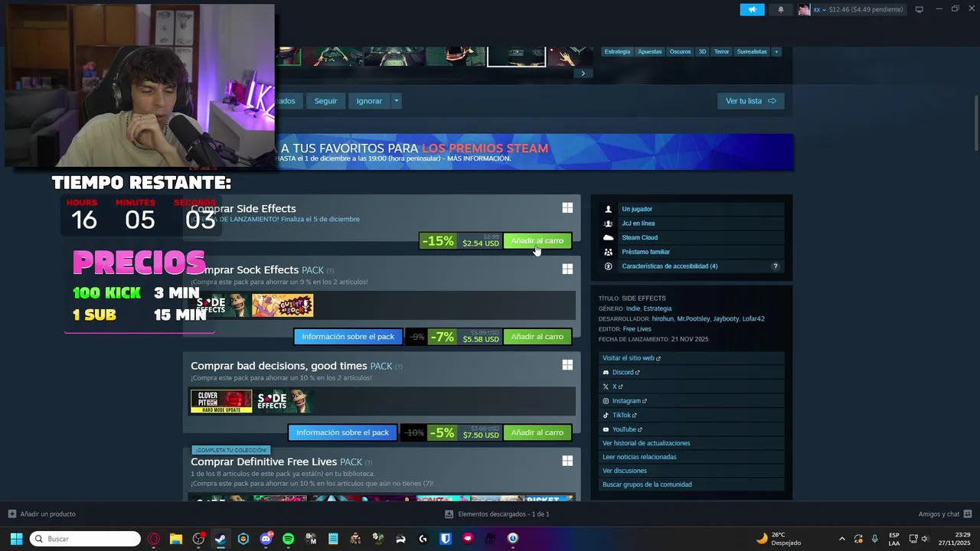
Task: Click the Discord icon beside the Discord link
Action: click(x=606, y=373)
